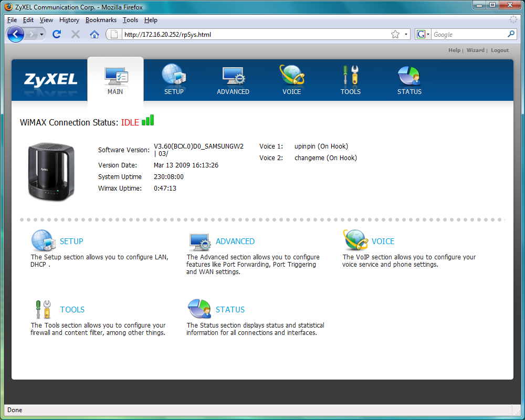This screenshot has width=525, height=420.
Task: Launch the Wizard link
Action: tap(476, 50)
